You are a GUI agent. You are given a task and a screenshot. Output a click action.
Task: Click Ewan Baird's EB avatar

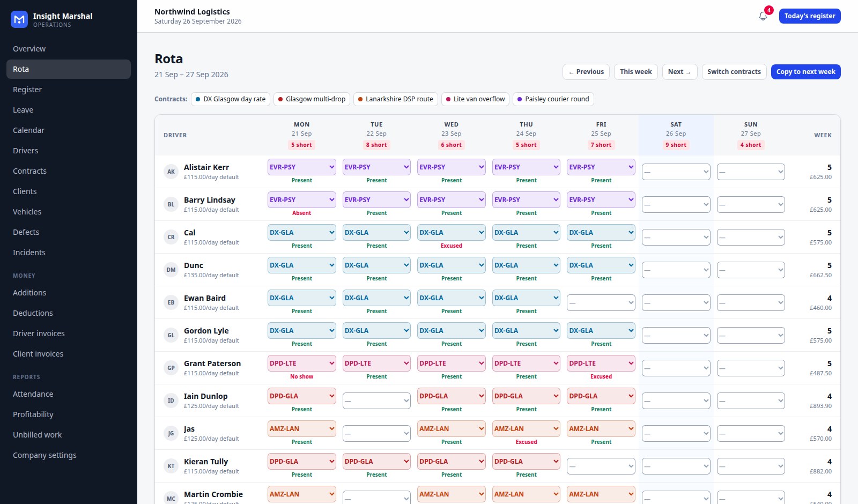pos(171,302)
